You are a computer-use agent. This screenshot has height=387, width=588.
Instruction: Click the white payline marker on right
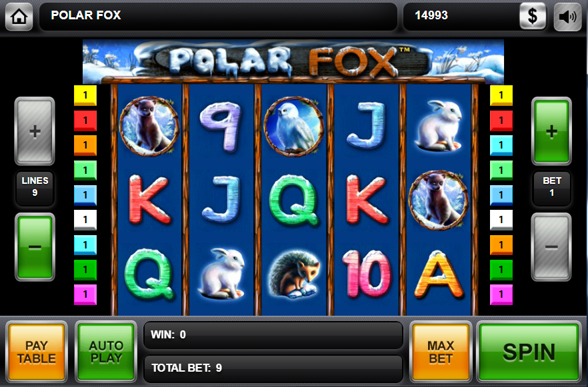pos(501,220)
